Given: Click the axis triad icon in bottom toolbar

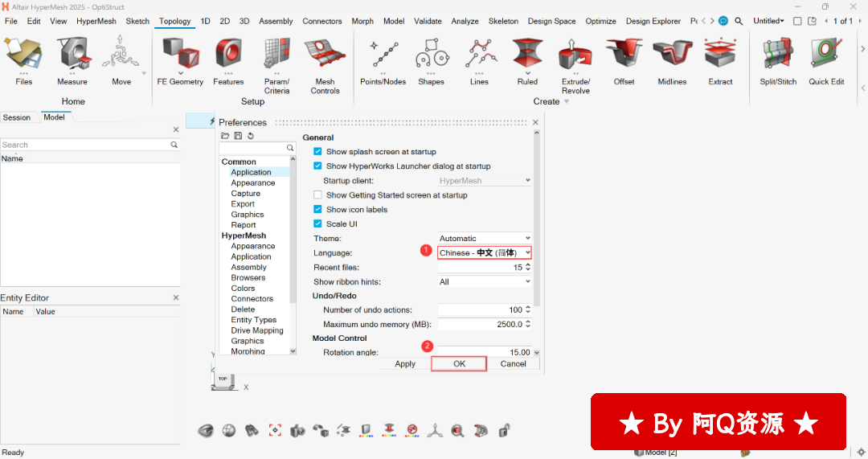Looking at the screenshot, I should point(435,430).
